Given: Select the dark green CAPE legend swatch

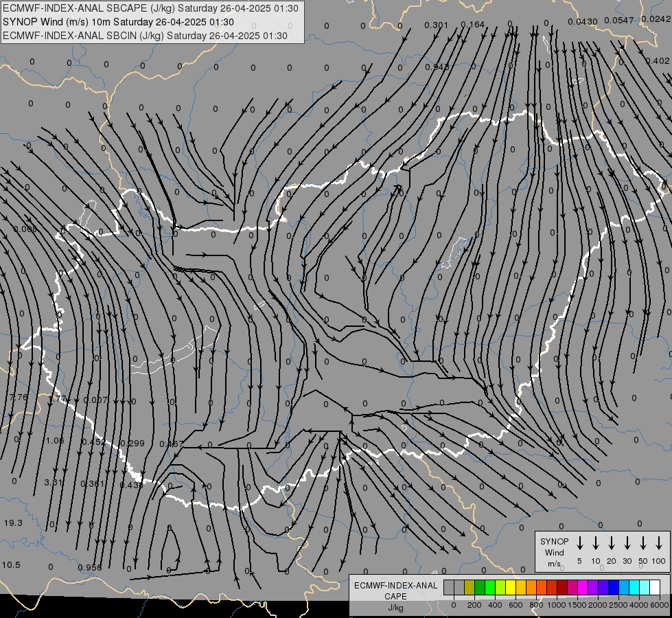Looking at the screenshot, I should pos(480,587).
